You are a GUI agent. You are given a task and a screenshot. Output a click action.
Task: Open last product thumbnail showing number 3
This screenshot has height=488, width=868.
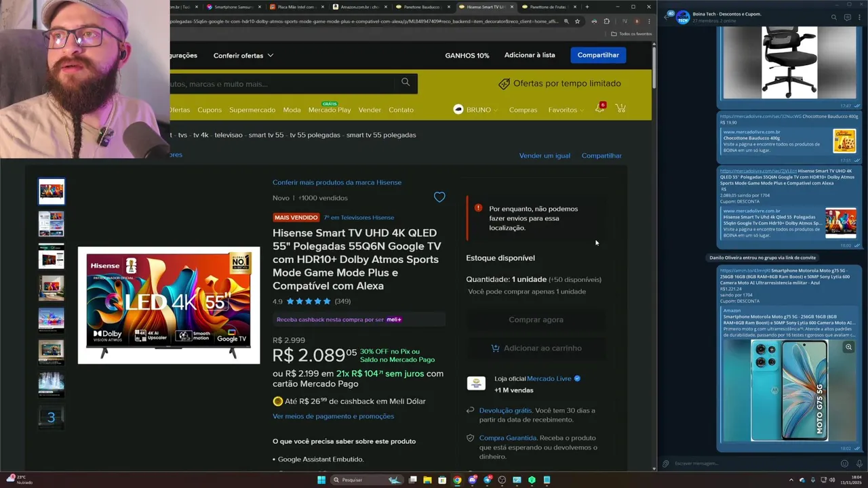[x=52, y=417]
